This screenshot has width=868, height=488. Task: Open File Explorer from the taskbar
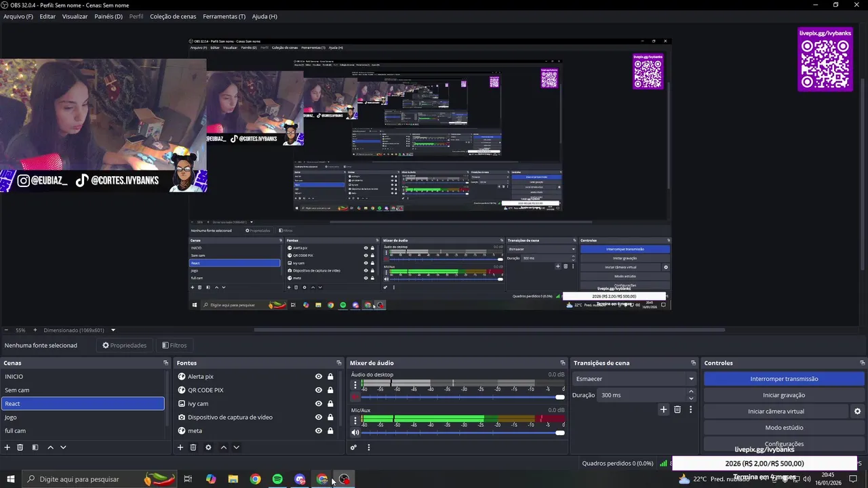click(233, 479)
